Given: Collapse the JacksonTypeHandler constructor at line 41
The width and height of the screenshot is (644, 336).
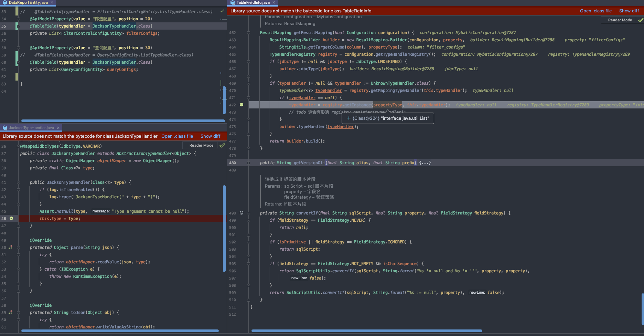Looking at the screenshot, I should [x=19, y=182].
